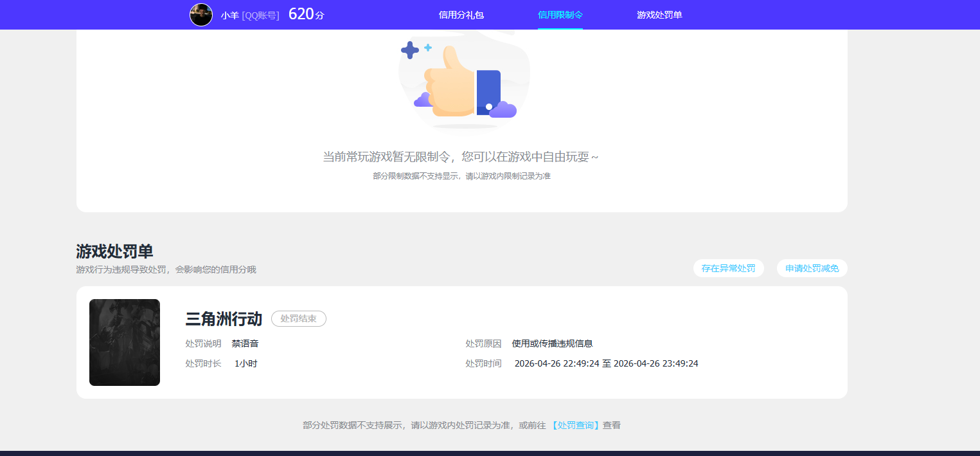Viewport: 980px width, 456px height.
Task: Click the 三角洲行动 game title
Action: [224, 319]
